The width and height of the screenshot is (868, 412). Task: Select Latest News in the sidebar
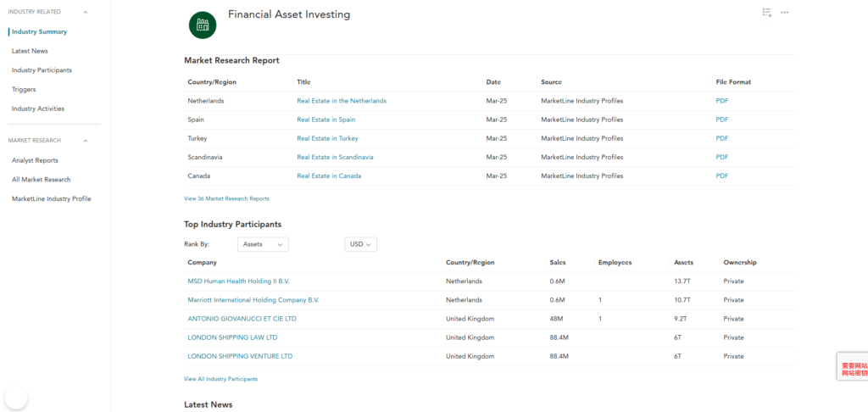pyautogui.click(x=30, y=51)
